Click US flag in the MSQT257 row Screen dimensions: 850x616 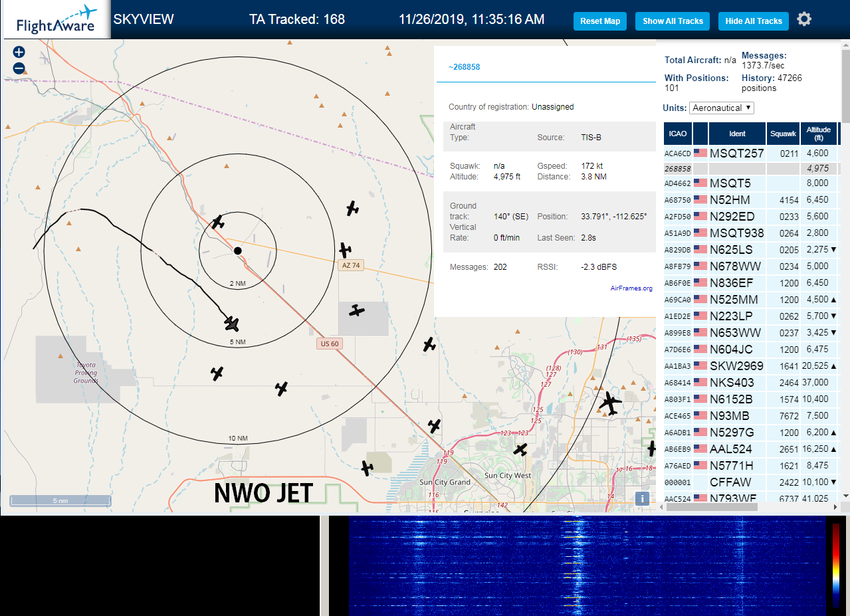700,154
